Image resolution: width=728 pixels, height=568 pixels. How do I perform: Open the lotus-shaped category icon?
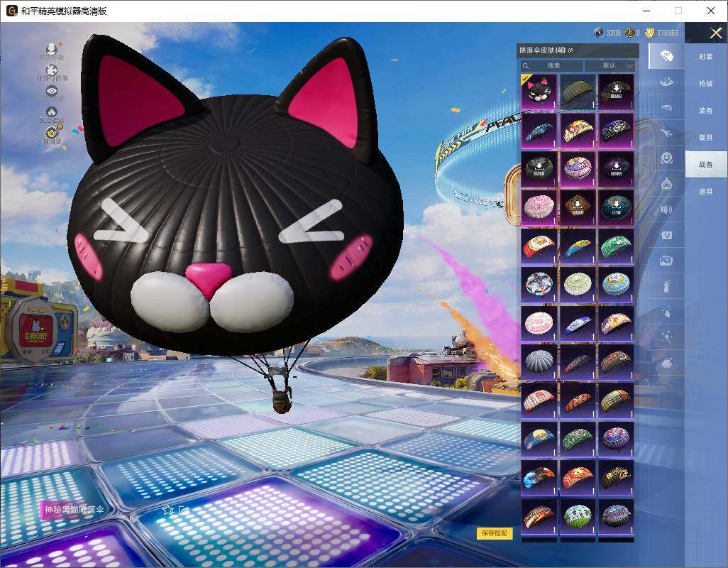click(666, 362)
